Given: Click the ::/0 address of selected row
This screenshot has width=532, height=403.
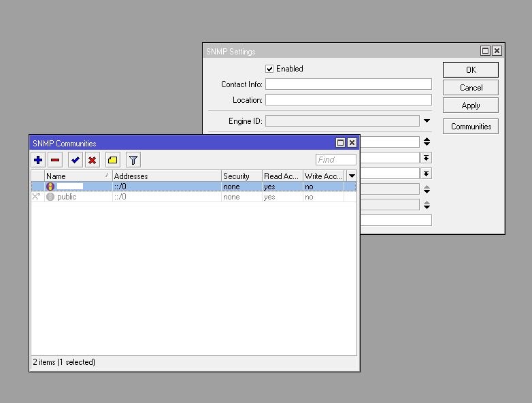Looking at the screenshot, I should tap(120, 187).
